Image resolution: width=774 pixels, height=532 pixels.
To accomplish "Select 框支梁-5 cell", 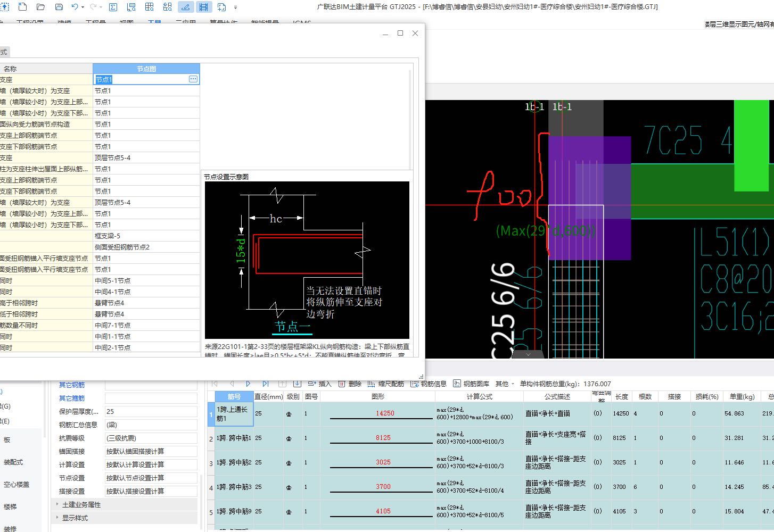I will [x=146, y=236].
